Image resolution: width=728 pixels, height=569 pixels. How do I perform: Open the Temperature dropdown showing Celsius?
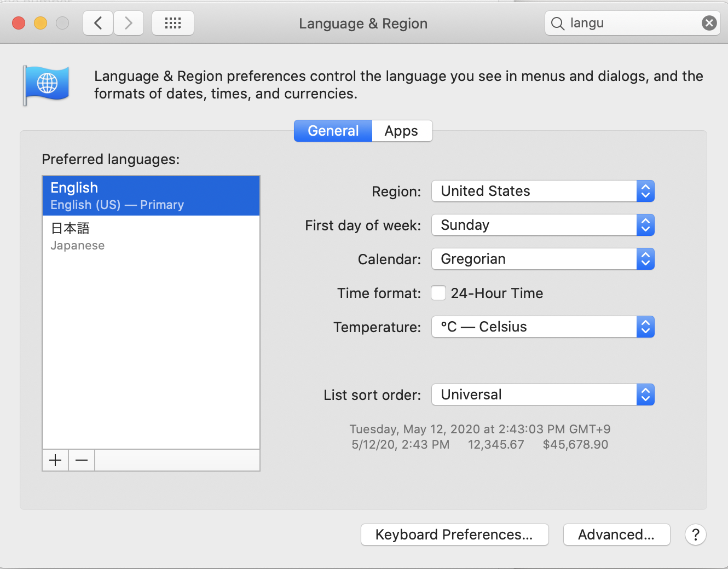[x=543, y=327]
